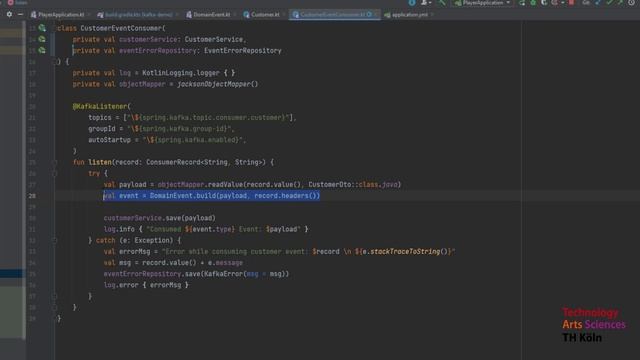
Task: Collapse the catch block fold marker
Action: [54, 240]
